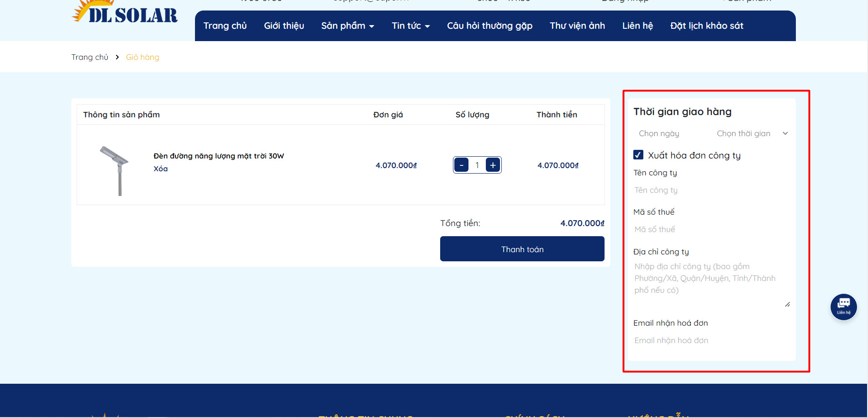Open the Giới thiệu page
Viewport: 868px width, 418px height.
(284, 26)
